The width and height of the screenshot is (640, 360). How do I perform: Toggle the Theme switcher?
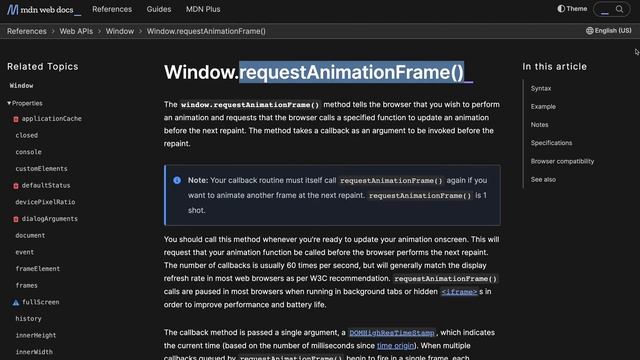point(572,9)
